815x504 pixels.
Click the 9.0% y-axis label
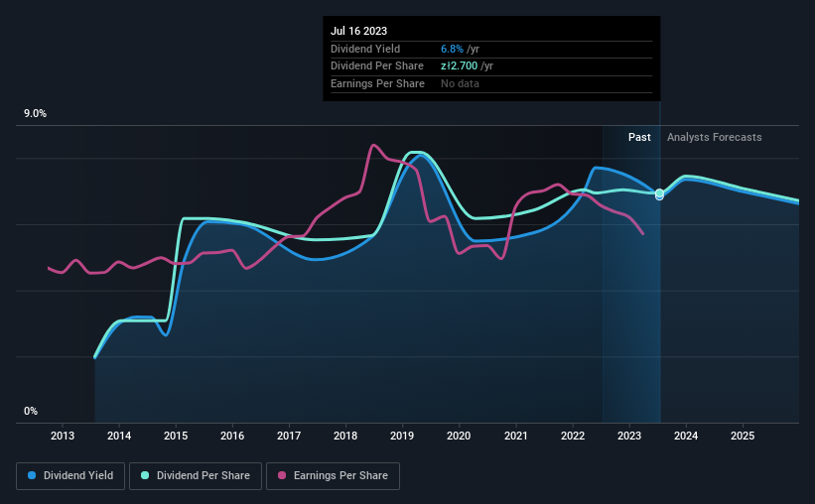coord(35,113)
